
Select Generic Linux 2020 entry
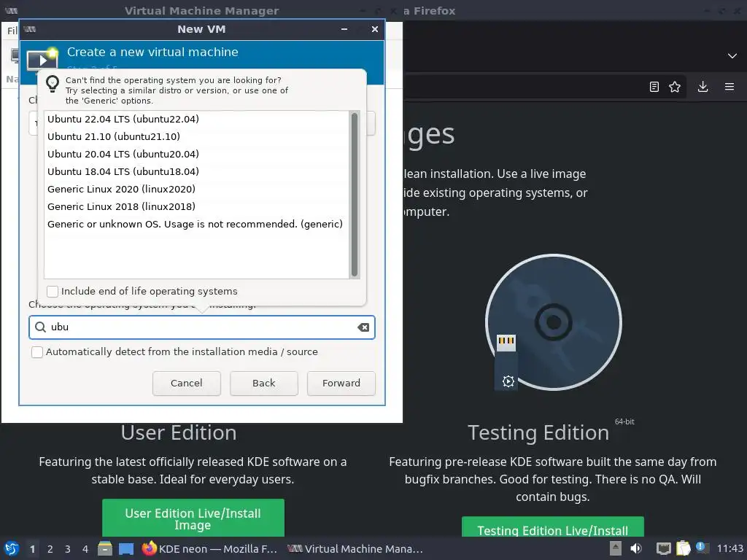tap(196, 189)
